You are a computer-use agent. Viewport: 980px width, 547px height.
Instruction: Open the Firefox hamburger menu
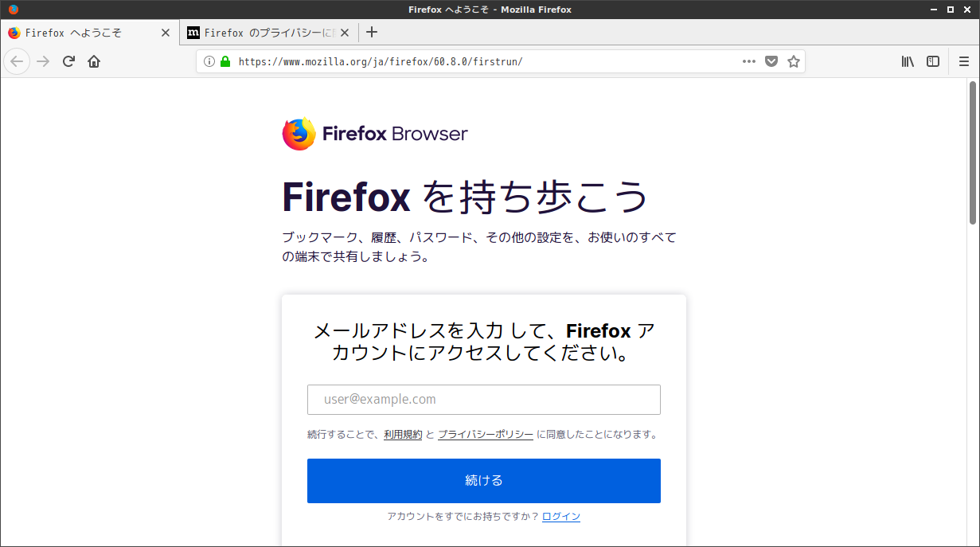(x=964, y=61)
